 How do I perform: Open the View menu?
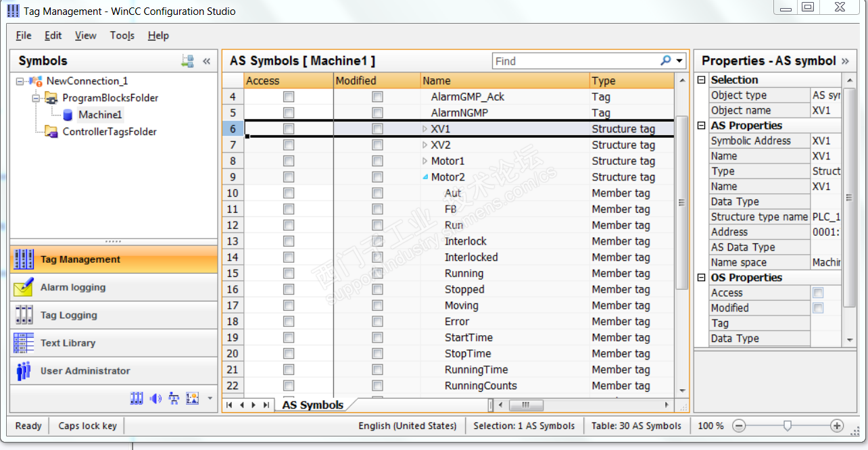(86, 35)
